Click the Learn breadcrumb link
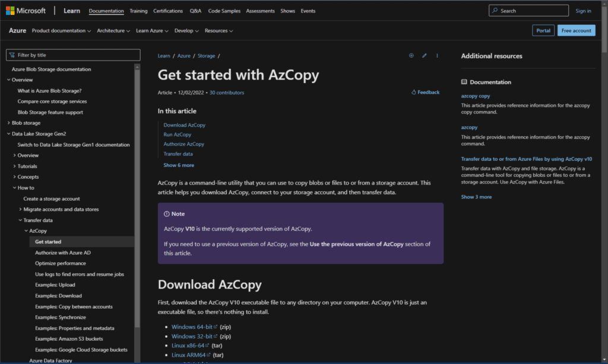This screenshot has height=364, width=608. (x=164, y=56)
